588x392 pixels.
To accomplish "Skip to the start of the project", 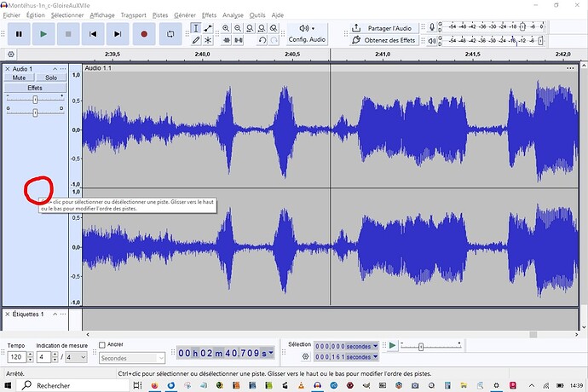I will point(94,34).
